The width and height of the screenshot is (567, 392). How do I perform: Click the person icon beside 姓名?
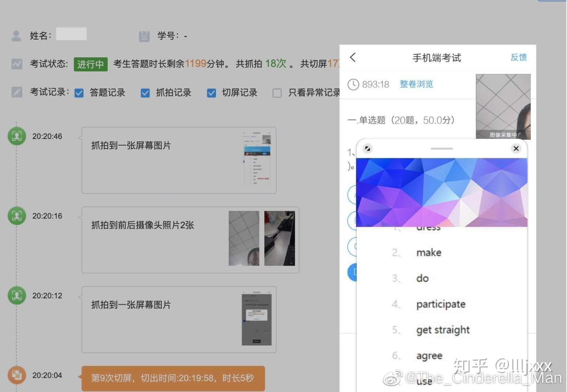click(16, 36)
